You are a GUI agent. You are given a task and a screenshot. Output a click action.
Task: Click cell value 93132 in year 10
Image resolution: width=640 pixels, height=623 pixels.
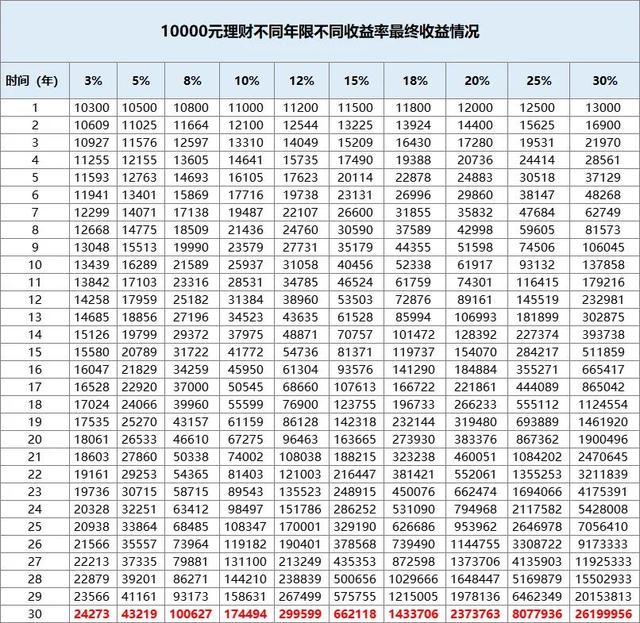pyautogui.click(x=537, y=265)
